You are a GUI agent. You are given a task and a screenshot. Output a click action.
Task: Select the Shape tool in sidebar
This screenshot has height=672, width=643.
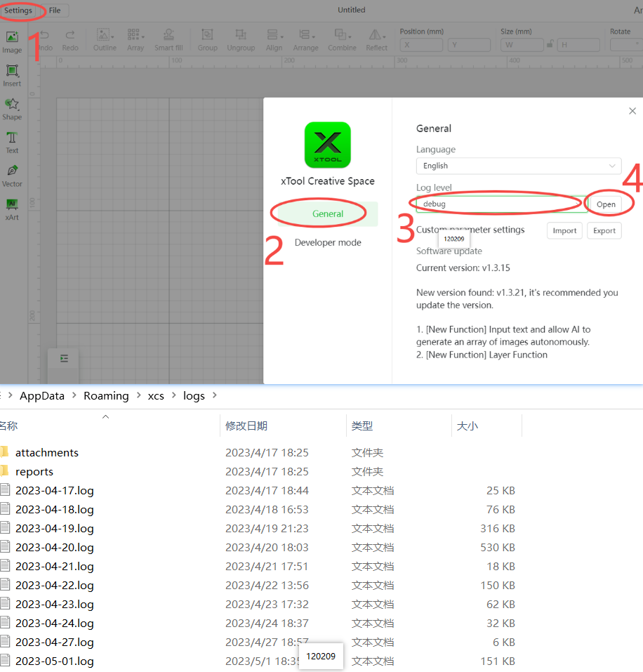pos(12,110)
